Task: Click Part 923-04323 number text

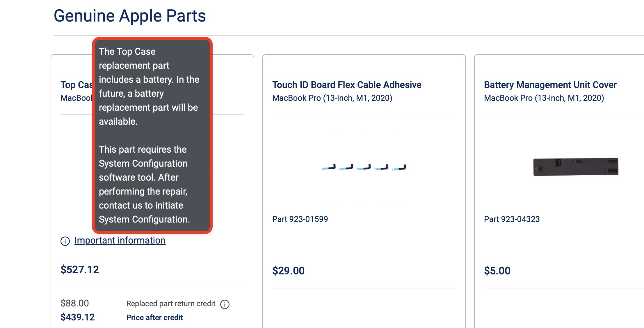Action: (x=512, y=219)
